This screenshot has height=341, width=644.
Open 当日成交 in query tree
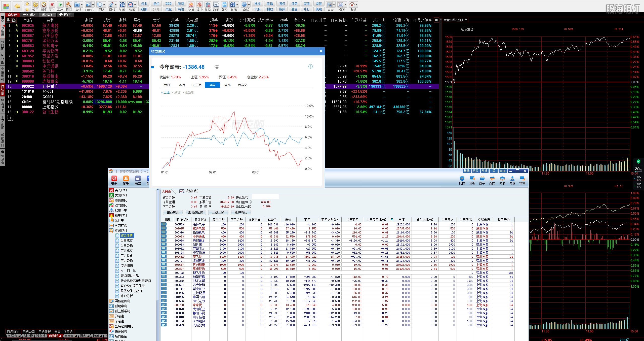[x=127, y=241]
